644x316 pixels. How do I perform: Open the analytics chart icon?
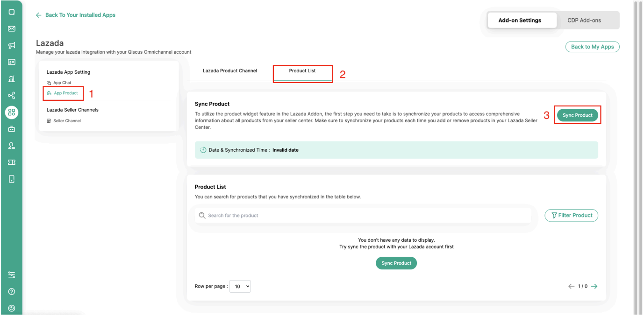point(11,78)
